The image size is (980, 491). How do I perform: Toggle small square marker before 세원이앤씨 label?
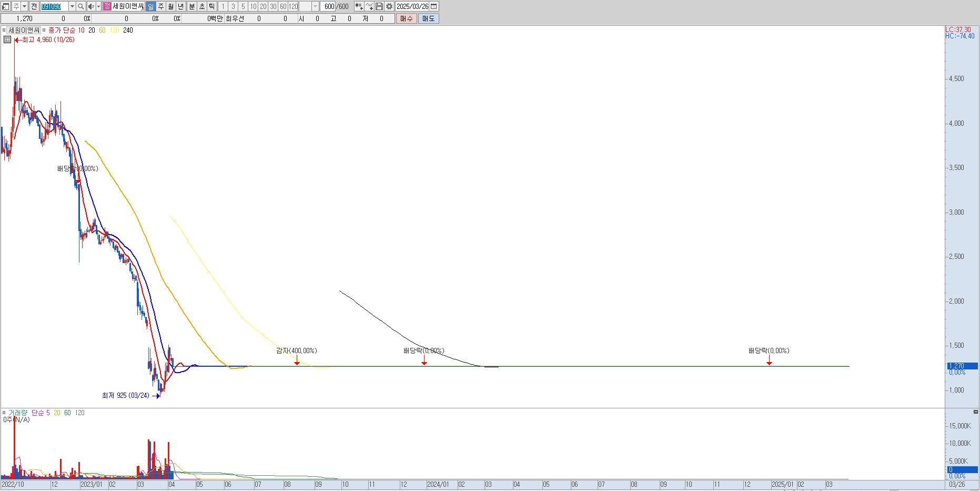point(4,30)
